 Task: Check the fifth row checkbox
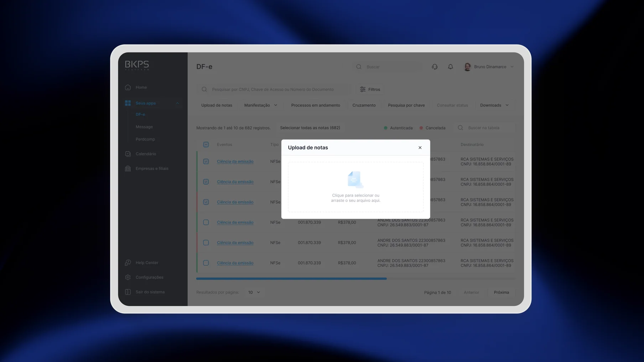coord(206,243)
